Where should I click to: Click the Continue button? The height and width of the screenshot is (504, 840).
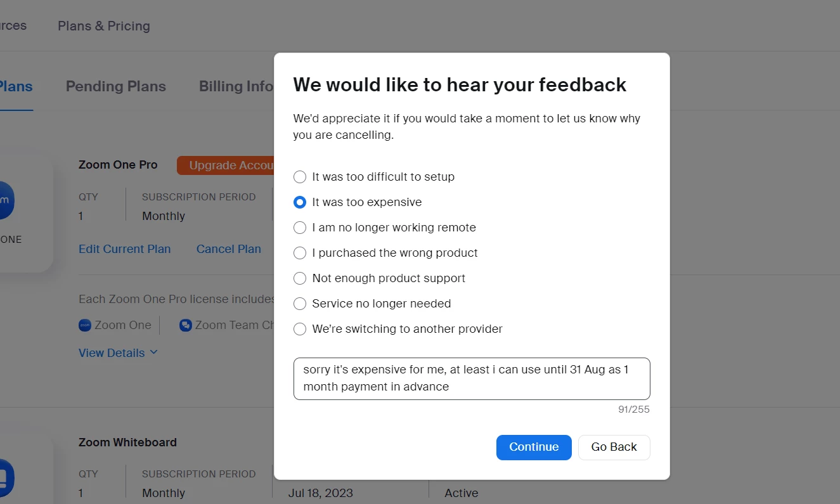(534, 447)
